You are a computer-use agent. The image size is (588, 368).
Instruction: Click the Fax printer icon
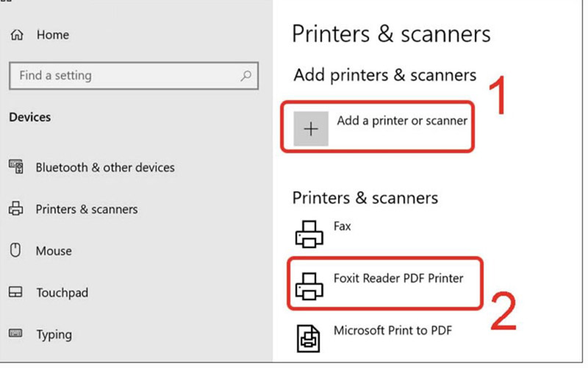[309, 234]
